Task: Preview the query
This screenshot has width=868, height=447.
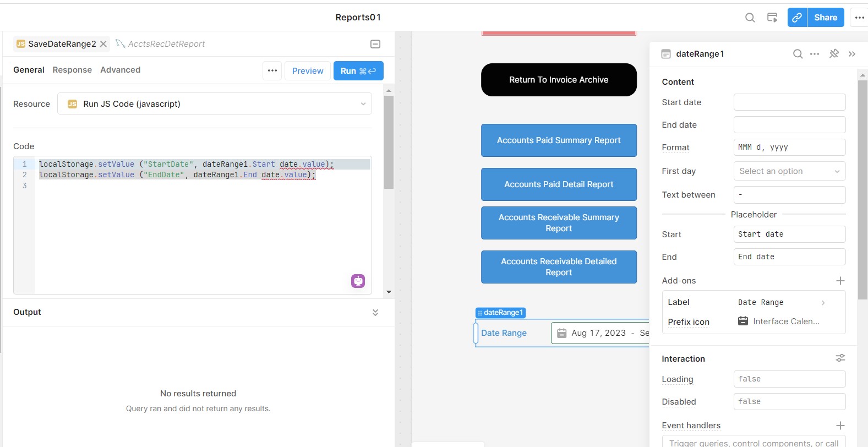Action: point(308,70)
